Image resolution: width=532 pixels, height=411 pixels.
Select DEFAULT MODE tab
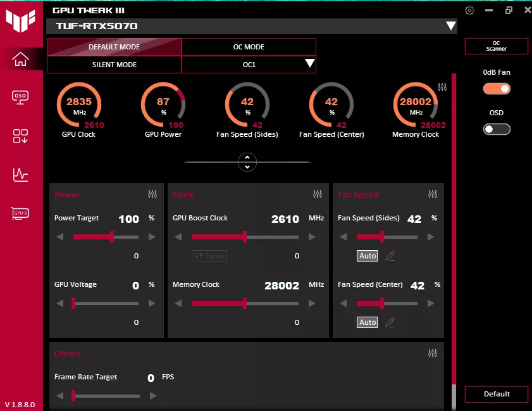(114, 47)
